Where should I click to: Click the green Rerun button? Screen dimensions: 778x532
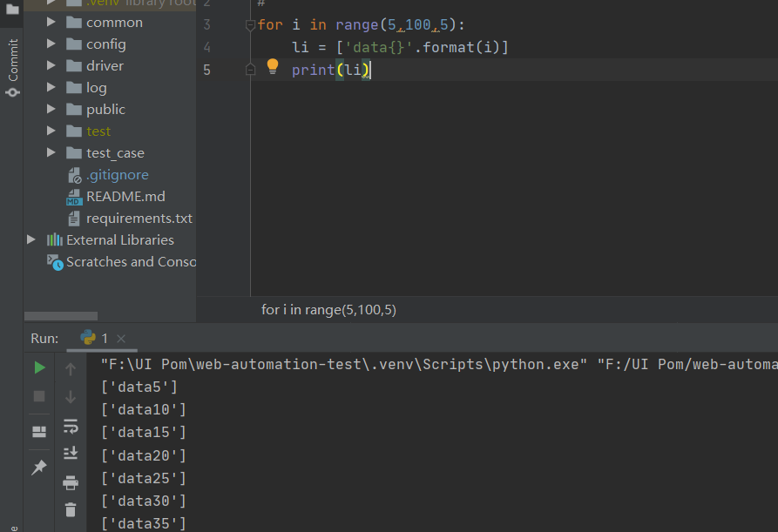[39, 368]
